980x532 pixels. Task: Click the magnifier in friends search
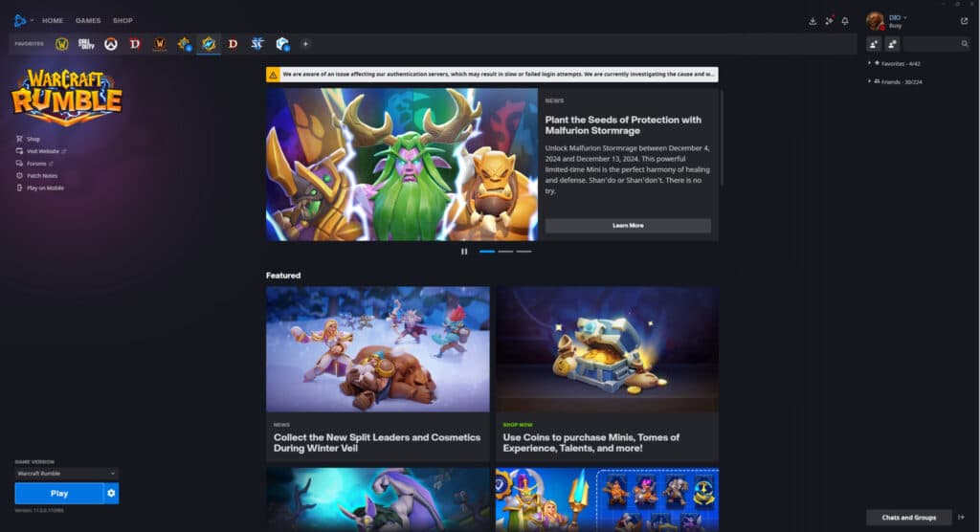point(965,44)
